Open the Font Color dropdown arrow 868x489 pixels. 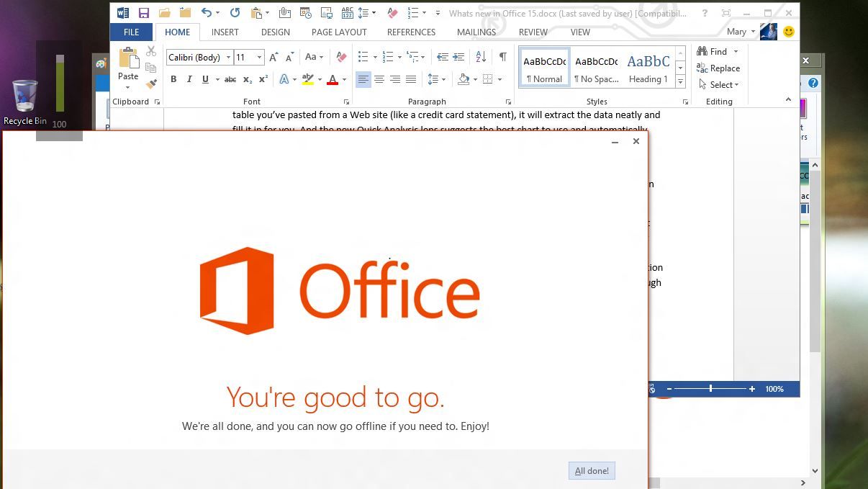(343, 80)
